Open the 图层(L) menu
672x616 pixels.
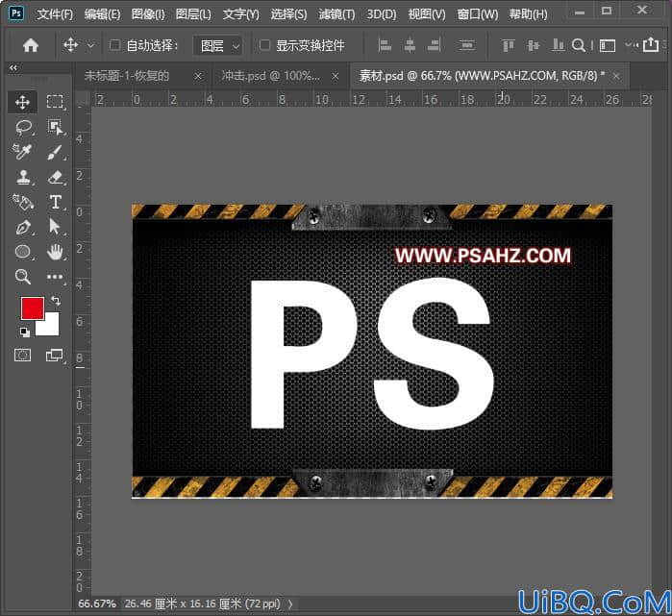[x=193, y=14]
